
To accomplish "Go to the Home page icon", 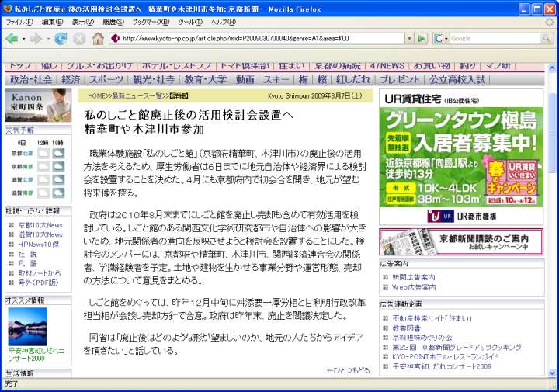I will 98,38.
